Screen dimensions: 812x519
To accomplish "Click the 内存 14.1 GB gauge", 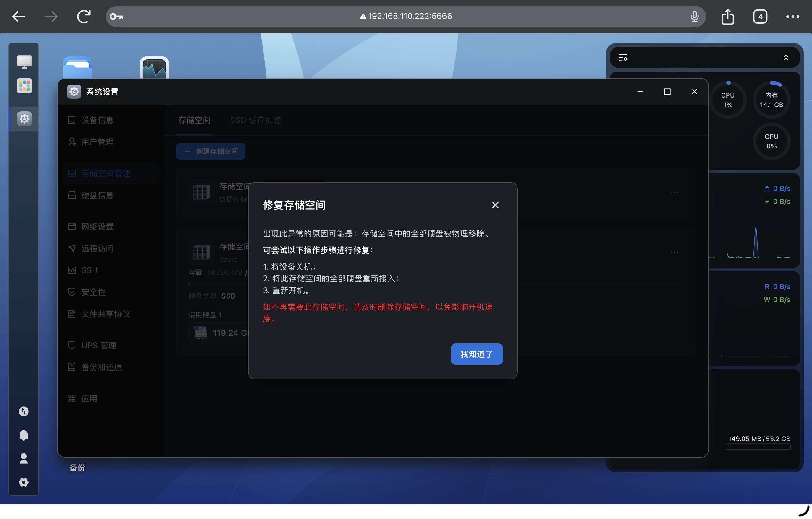I will pos(771,100).
